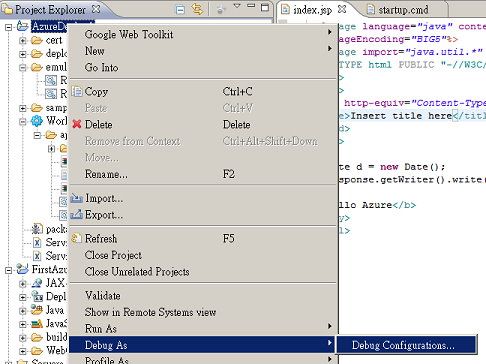Image resolution: width=486 pixels, height=364 pixels.
Task: Open the New submenu
Action: pos(203,51)
